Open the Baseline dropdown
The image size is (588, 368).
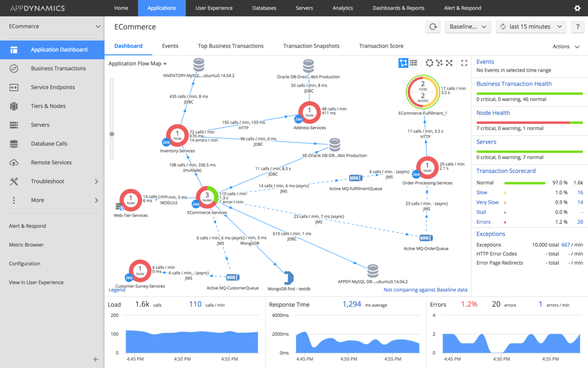468,27
